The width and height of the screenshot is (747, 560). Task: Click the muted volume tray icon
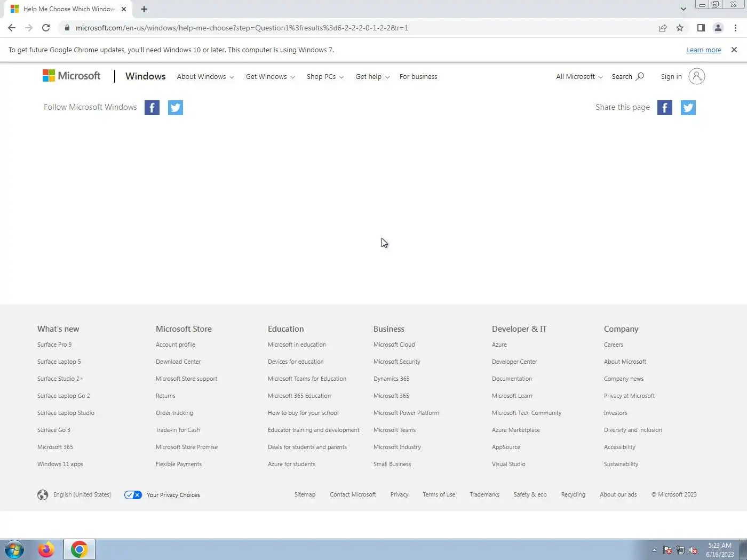693,550
